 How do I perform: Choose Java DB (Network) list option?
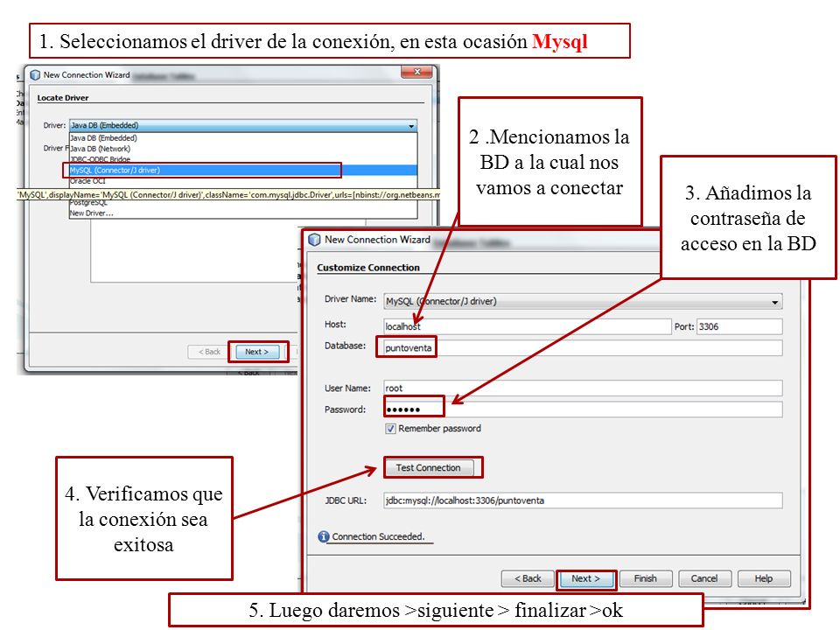click(x=243, y=149)
